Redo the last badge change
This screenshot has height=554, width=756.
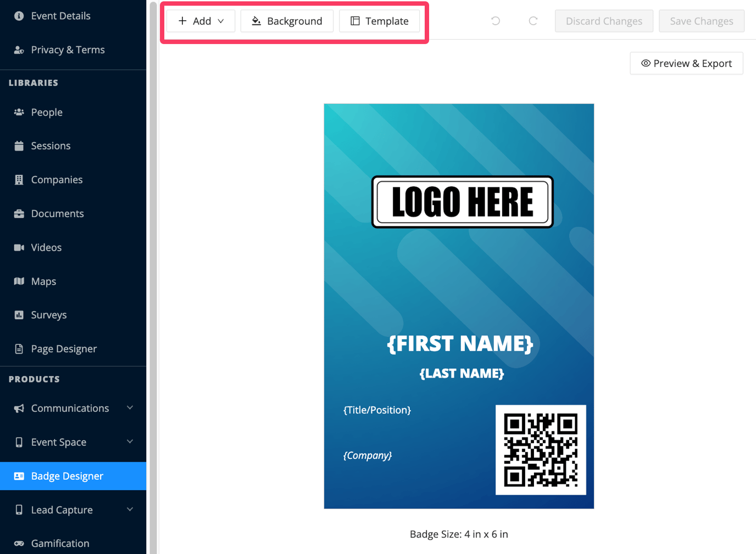532,20
